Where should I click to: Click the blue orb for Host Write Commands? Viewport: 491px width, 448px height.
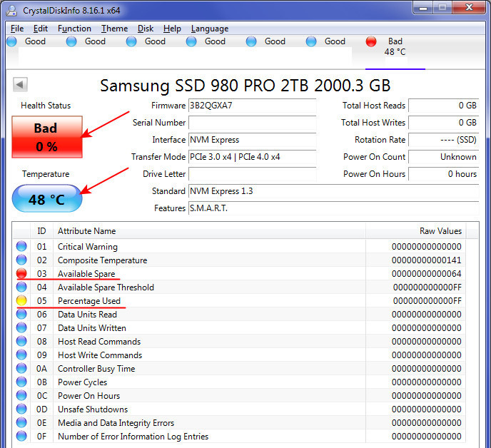point(21,355)
